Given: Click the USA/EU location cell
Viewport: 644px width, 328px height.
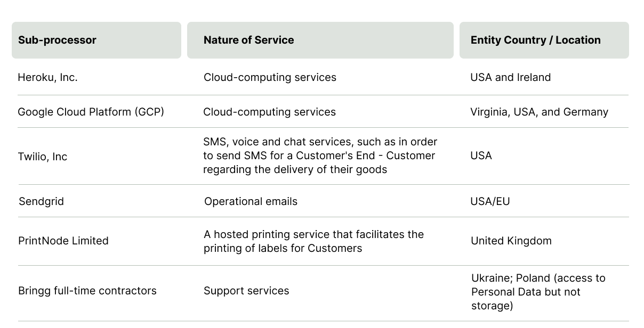Looking at the screenshot, I should tap(490, 201).
